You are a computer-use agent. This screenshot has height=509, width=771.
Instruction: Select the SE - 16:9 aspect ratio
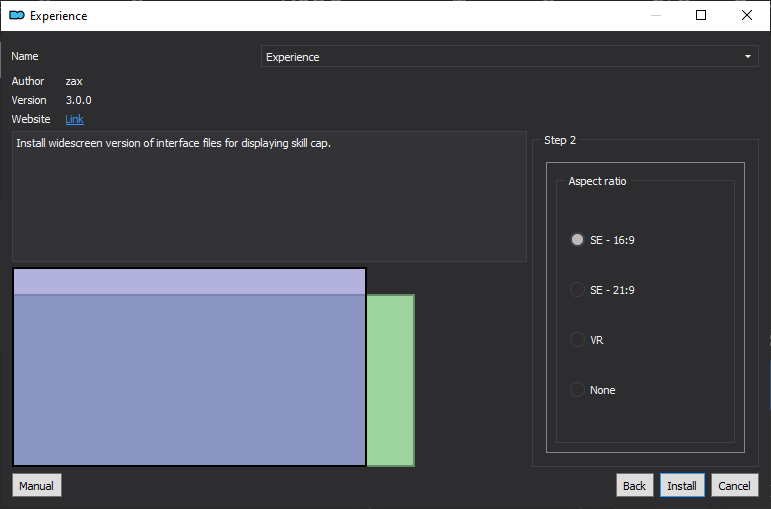pyautogui.click(x=602, y=240)
